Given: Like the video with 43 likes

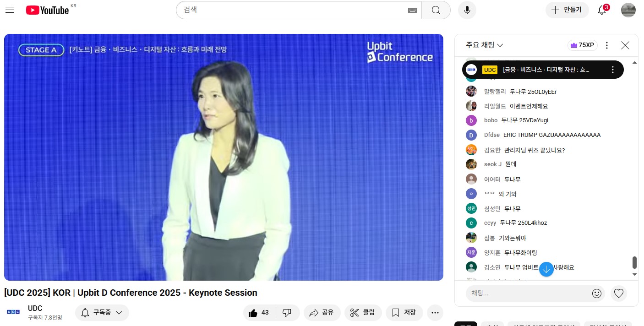Looking at the screenshot, I should (259, 313).
